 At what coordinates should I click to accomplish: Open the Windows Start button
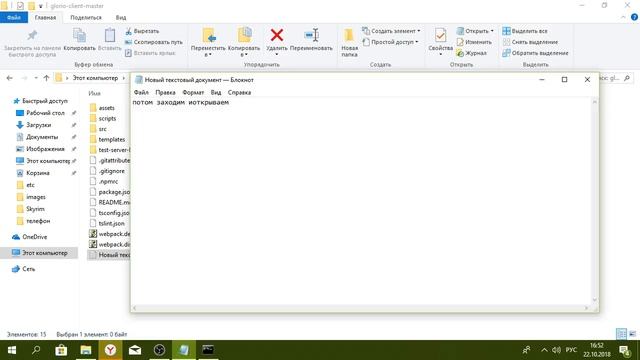click(x=12, y=350)
